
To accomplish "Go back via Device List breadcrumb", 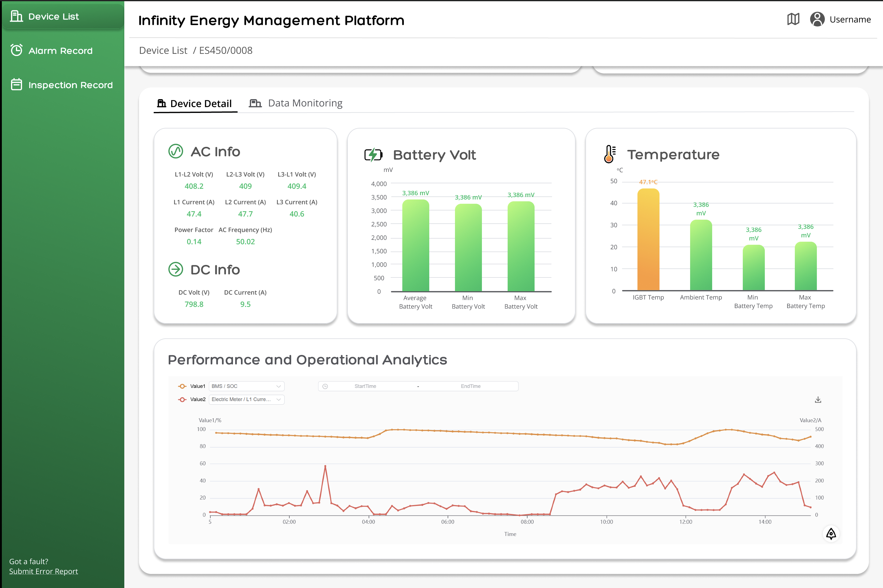I will pos(163,50).
